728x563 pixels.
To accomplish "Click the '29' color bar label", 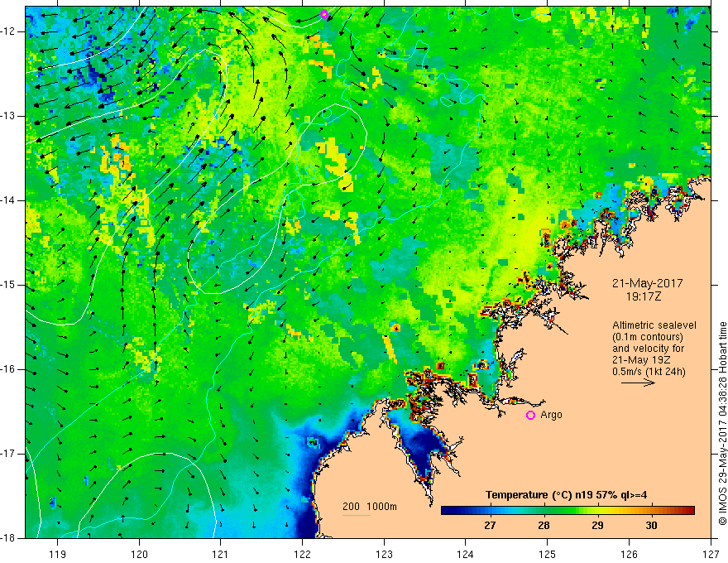I will tap(597, 526).
